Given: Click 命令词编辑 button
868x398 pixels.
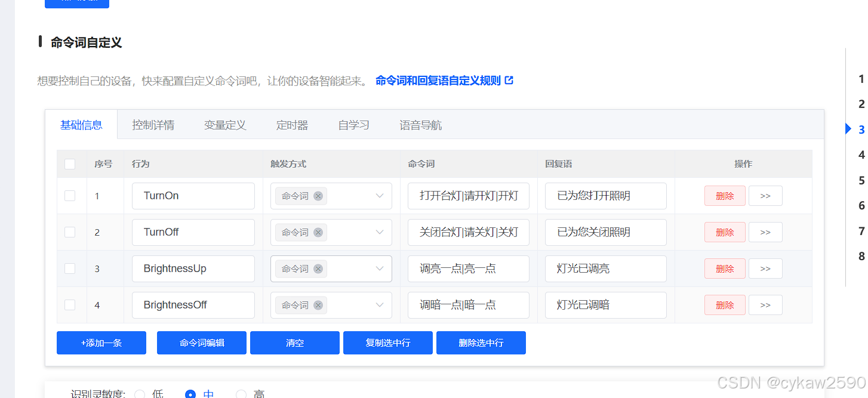Looking at the screenshot, I should 202,343.
